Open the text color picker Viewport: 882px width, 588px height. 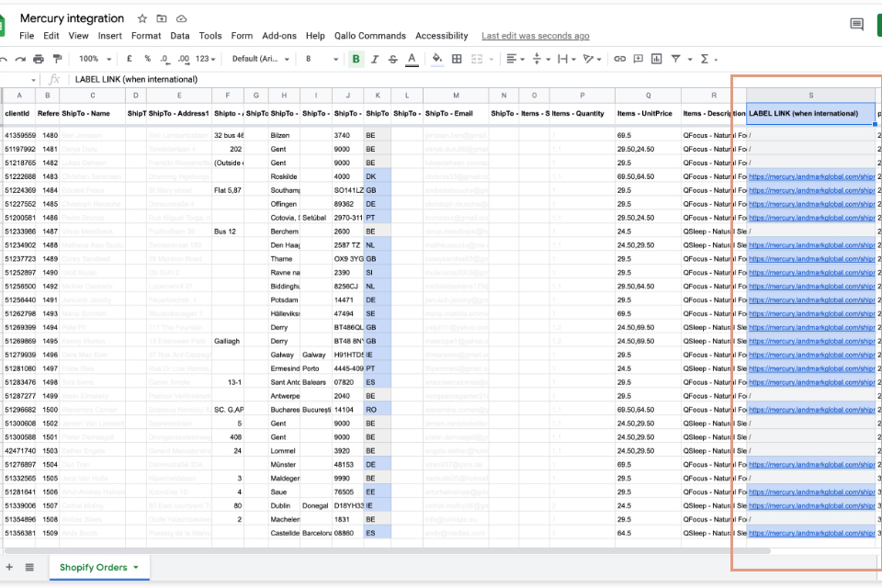pos(412,59)
